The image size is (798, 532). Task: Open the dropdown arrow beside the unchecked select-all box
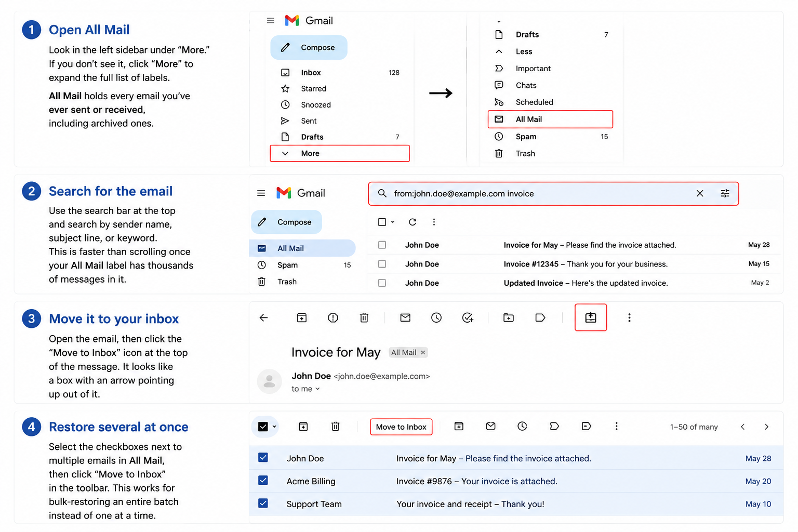coord(393,222)
